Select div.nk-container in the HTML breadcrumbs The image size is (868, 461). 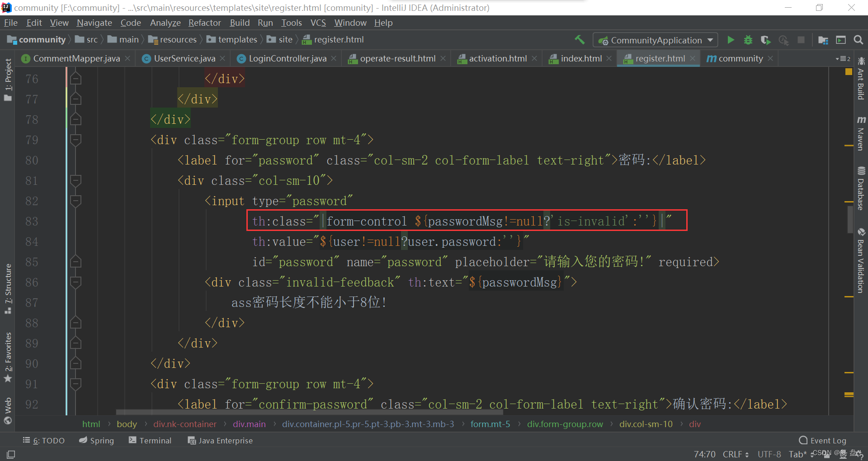pyautogui.click(x=185, y=424)
